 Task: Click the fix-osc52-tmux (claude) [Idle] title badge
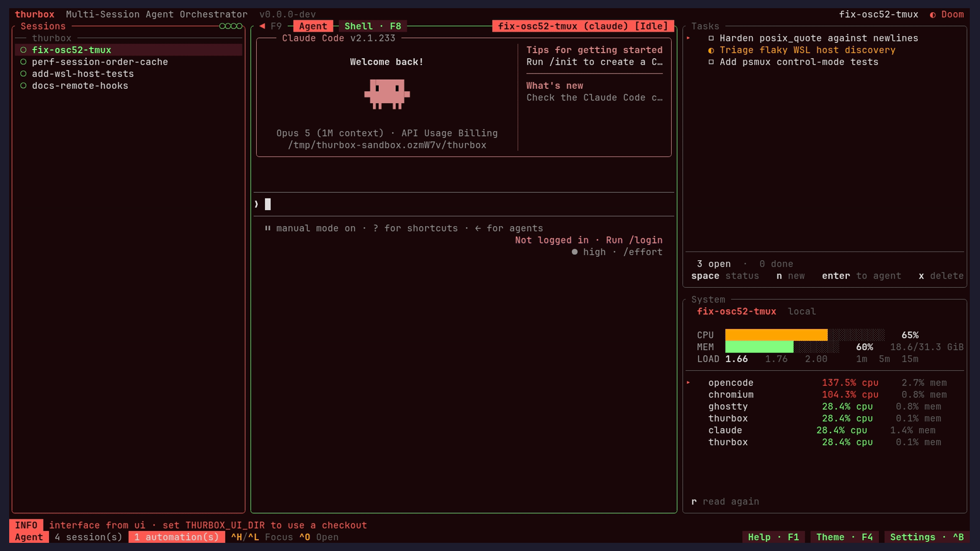[x=583, y=26]
